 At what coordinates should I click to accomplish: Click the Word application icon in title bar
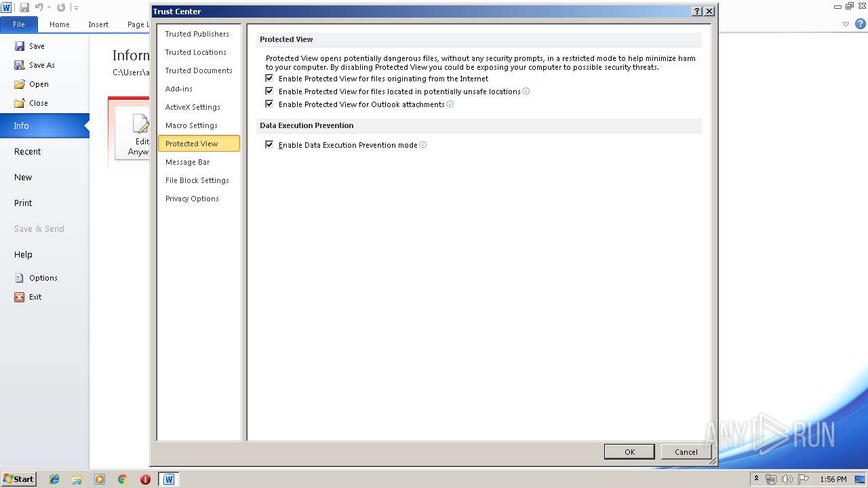click(x=6, y=7)
